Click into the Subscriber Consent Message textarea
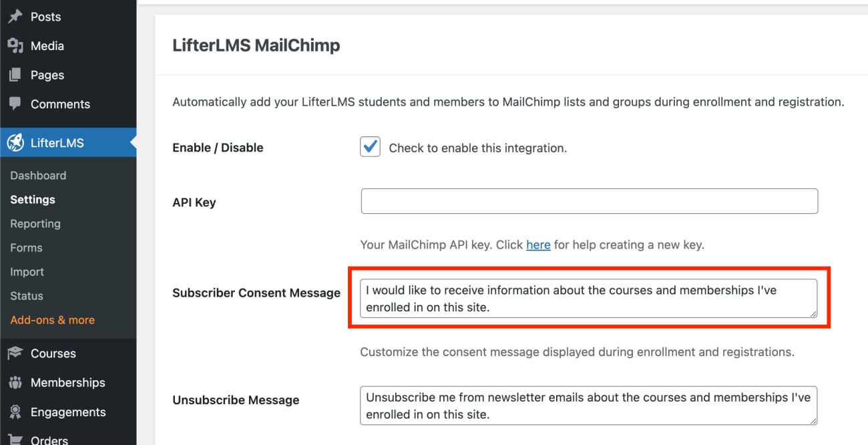Viewport: 868px width, 445px height. pyautogui.click(x=589, y=299)
